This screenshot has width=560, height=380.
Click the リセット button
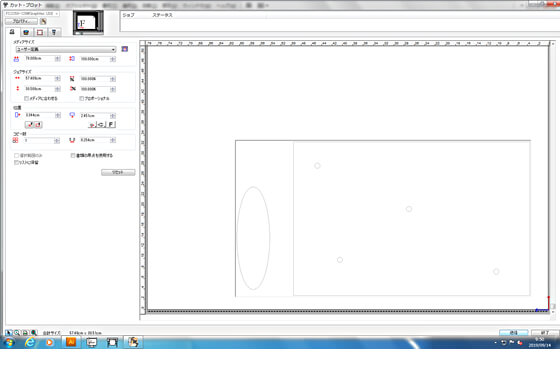click(118, 172)
